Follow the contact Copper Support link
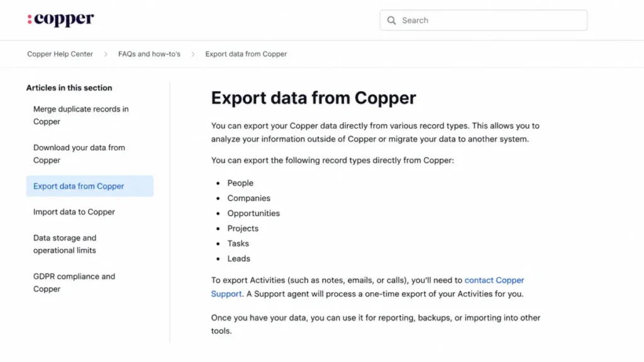The image size is (644, 362). [494, 280]
